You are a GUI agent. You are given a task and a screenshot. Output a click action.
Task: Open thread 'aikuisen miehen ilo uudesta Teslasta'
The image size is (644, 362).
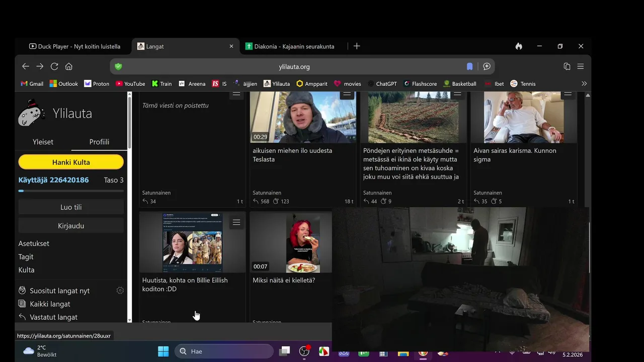point(292,155)
